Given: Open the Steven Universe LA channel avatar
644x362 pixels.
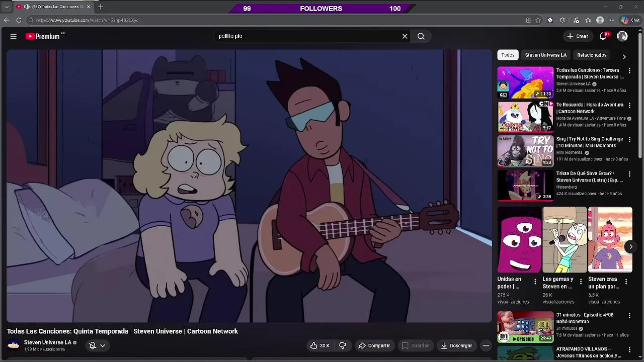Looking at the screenshot, I should (x=14, y=345).
